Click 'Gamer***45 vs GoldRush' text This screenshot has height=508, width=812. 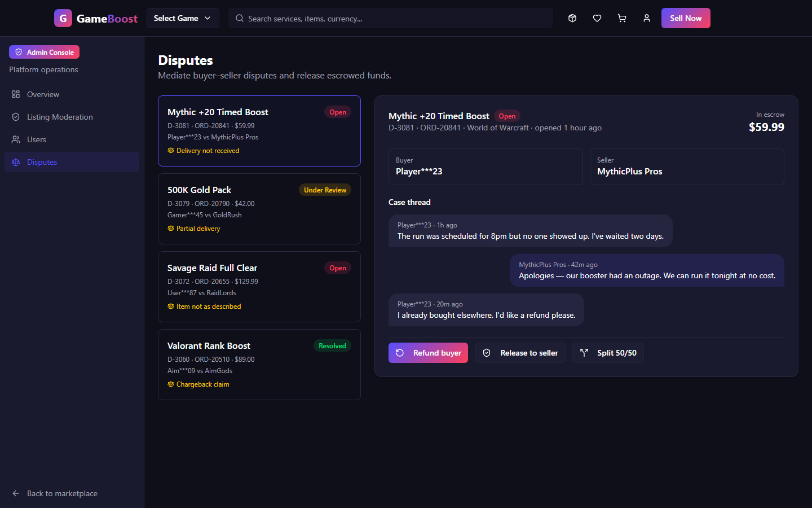click(x=205, y=215)
